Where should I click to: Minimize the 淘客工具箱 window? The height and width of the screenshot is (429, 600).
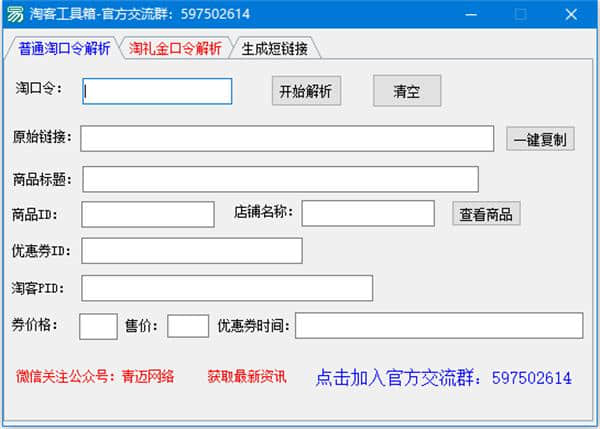point(471,15)
